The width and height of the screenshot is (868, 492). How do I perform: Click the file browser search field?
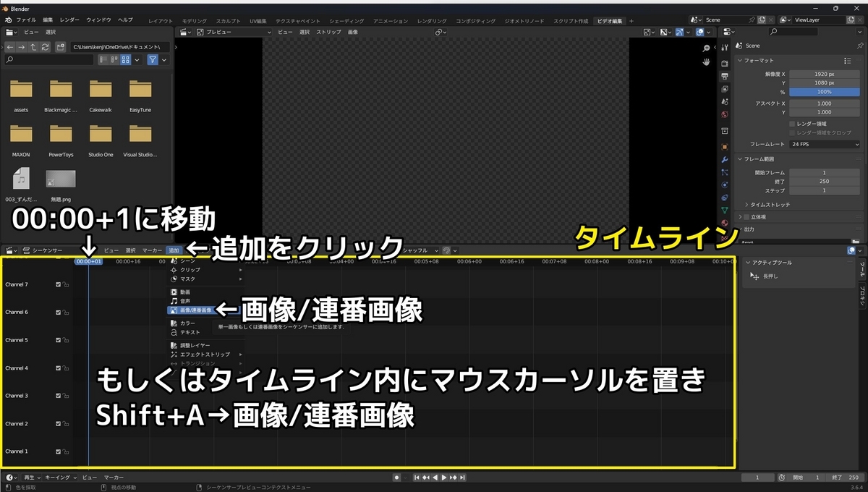(50, 60)
